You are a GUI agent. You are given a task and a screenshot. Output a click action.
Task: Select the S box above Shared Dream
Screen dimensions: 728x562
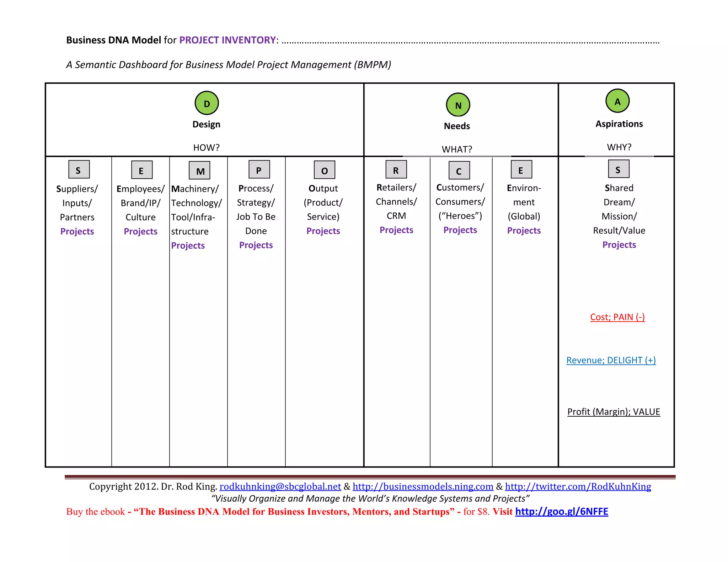pyautogui.click(x=619, y=169)
